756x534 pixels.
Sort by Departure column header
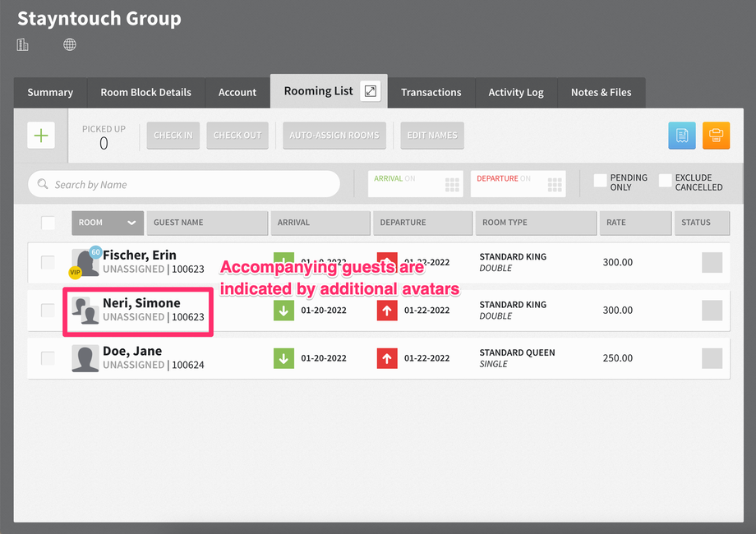tap(423, 223)
